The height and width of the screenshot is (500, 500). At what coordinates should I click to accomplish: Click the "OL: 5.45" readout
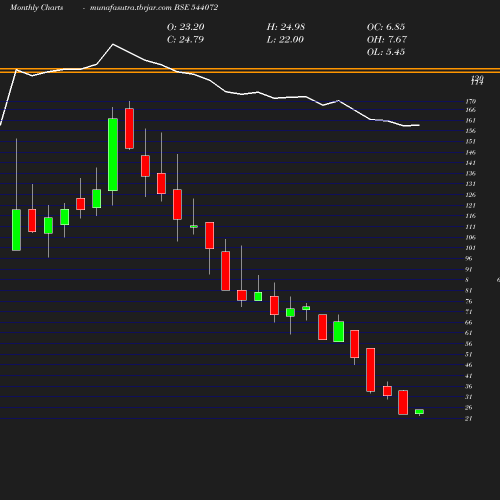pos(386,52)
